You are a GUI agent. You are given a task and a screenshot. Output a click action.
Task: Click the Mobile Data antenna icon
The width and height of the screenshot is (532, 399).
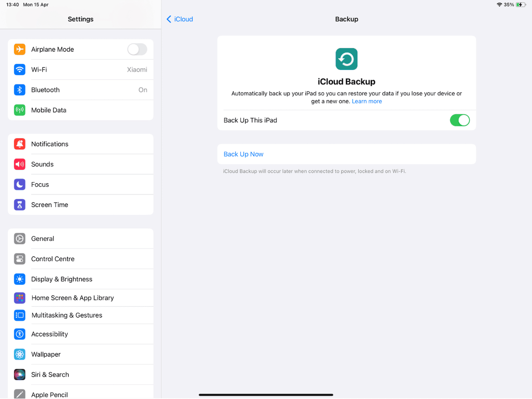(20, 110)
